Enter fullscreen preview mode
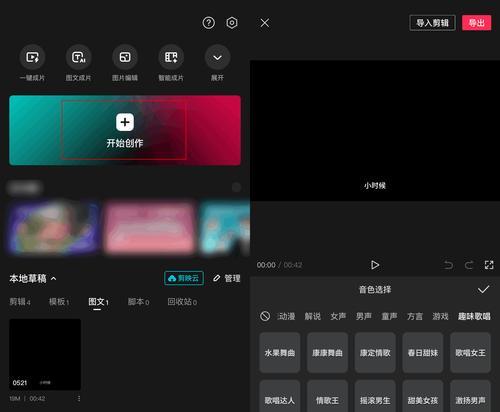This screenshot has height=412, width=500. pos(489,265)
